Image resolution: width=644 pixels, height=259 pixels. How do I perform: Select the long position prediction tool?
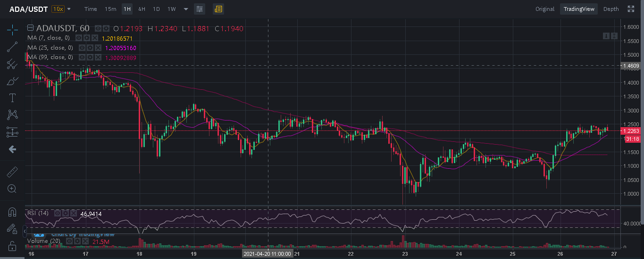pyautogui.click(x=12, y=132)
